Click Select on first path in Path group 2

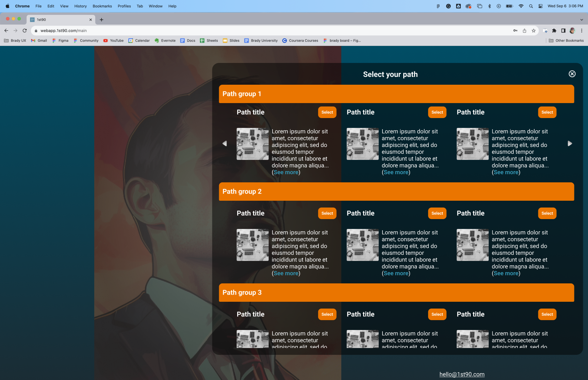(327, 213)
